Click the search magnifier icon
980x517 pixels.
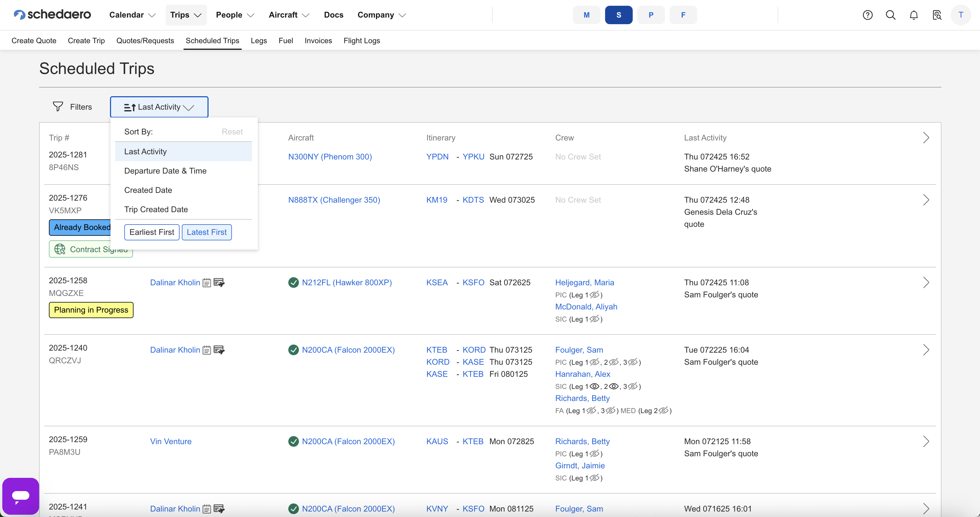(890, 15)
